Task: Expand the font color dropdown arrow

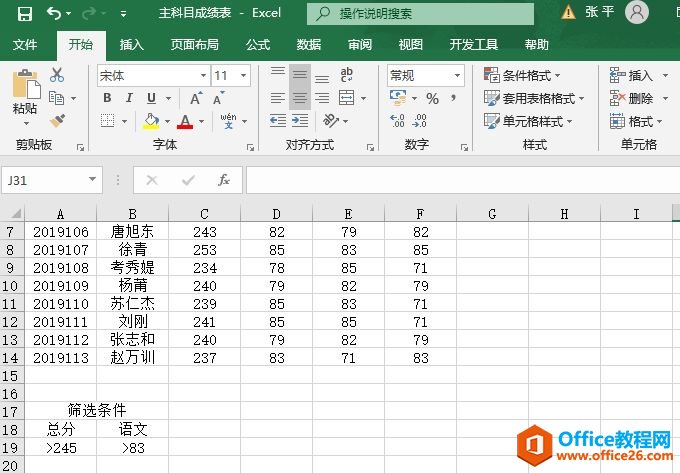Action: (202, 121)
